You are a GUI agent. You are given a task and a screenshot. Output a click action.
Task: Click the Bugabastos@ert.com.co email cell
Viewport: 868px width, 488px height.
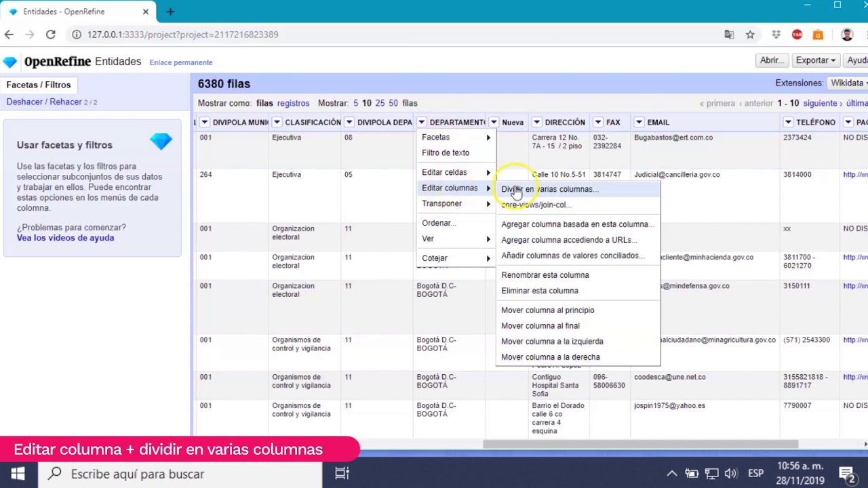[x=673, y=138]
